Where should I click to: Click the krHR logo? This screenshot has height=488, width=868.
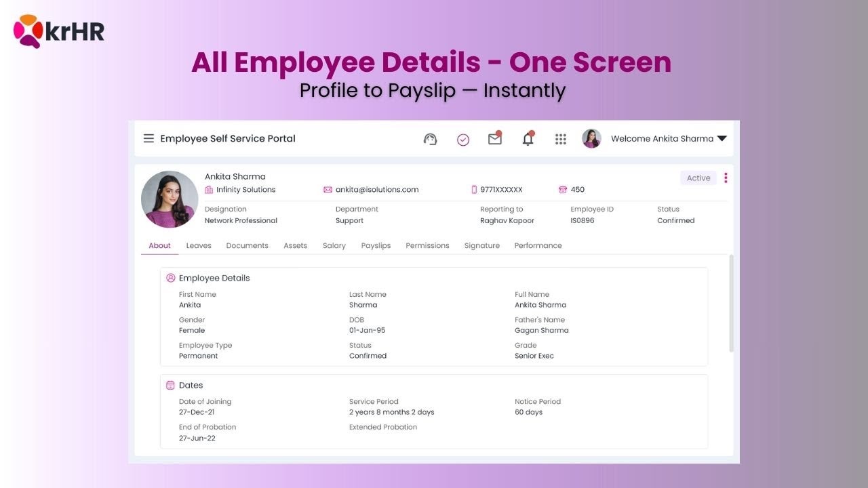[x=59, y=31]
